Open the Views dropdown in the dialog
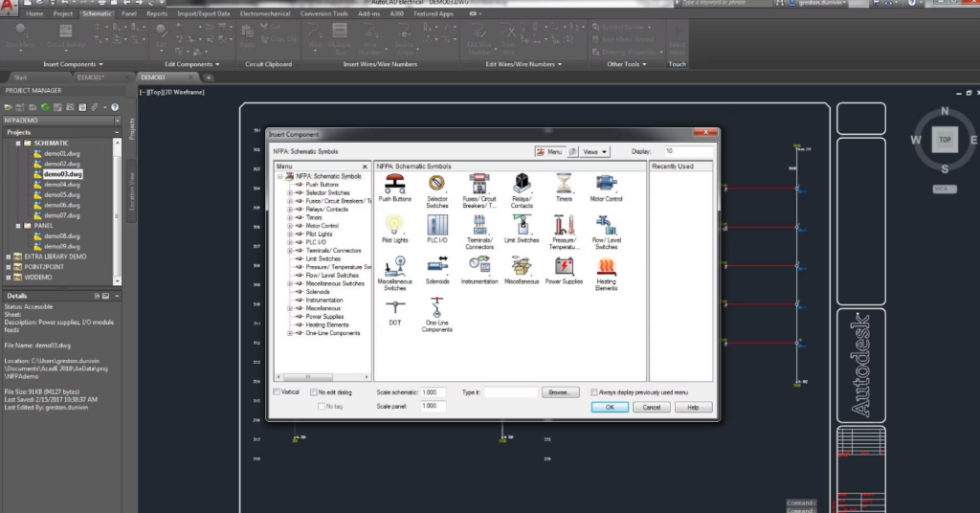The image size is (980, 513). tap(594, 152)
